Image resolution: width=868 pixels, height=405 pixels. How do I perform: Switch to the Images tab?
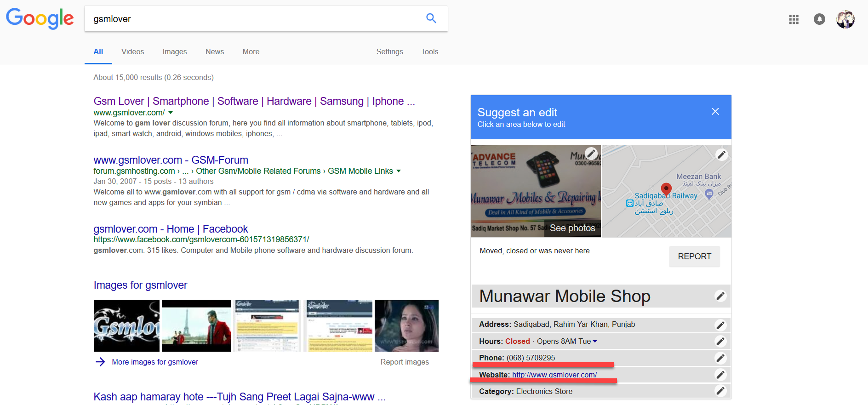point(175,52)
